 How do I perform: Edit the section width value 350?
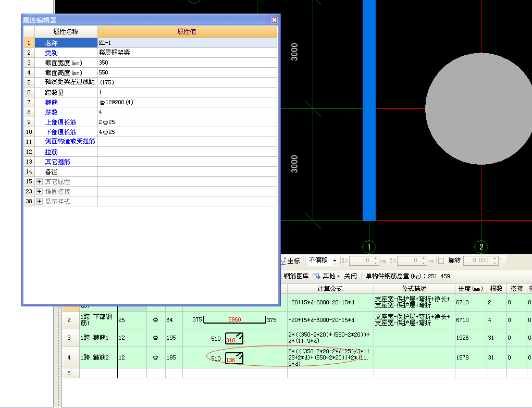click(187, 63)
